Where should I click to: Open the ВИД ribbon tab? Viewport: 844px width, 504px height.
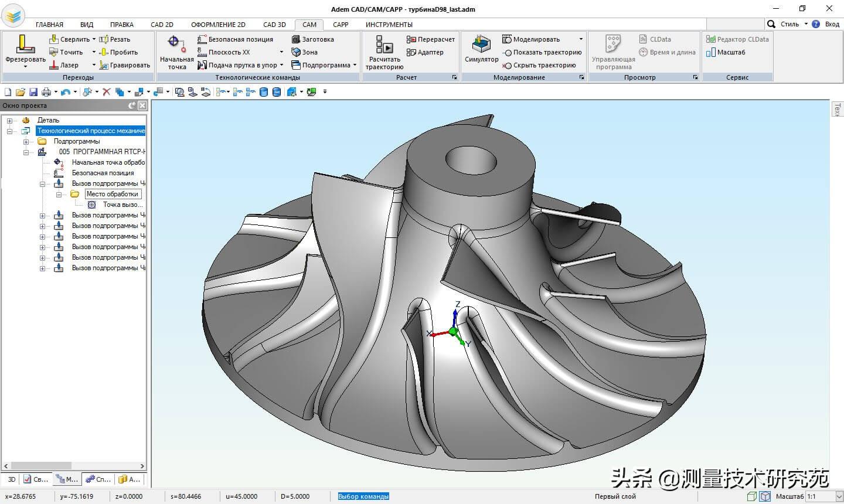point(87,25)
